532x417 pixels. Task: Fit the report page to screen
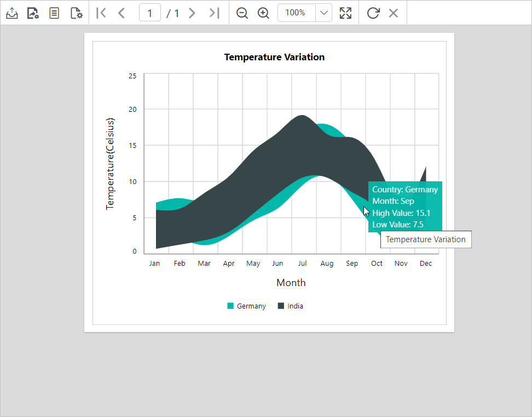click(345, 13)
